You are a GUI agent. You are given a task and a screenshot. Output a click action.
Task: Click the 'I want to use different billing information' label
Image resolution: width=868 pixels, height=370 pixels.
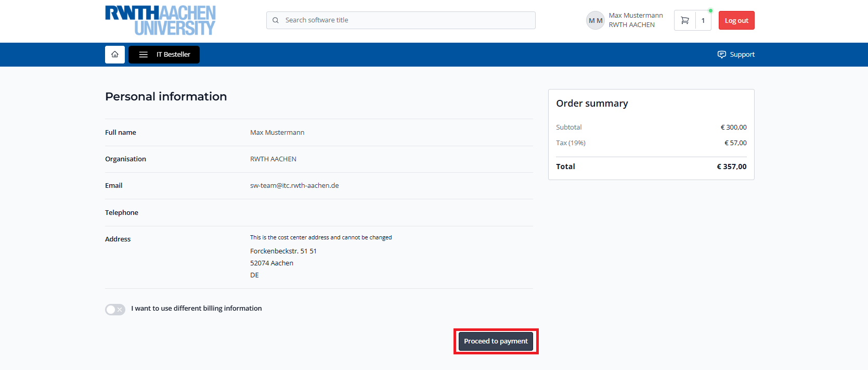coord(197,309)
